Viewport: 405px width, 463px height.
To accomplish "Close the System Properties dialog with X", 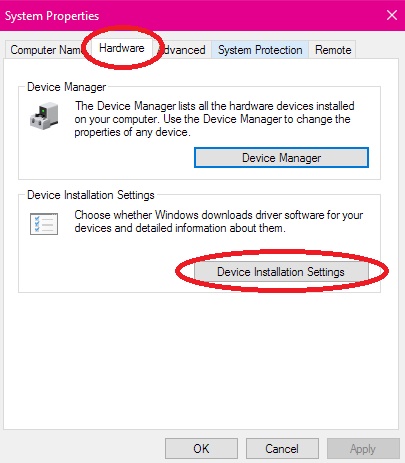I will click(x=392, y=15).
